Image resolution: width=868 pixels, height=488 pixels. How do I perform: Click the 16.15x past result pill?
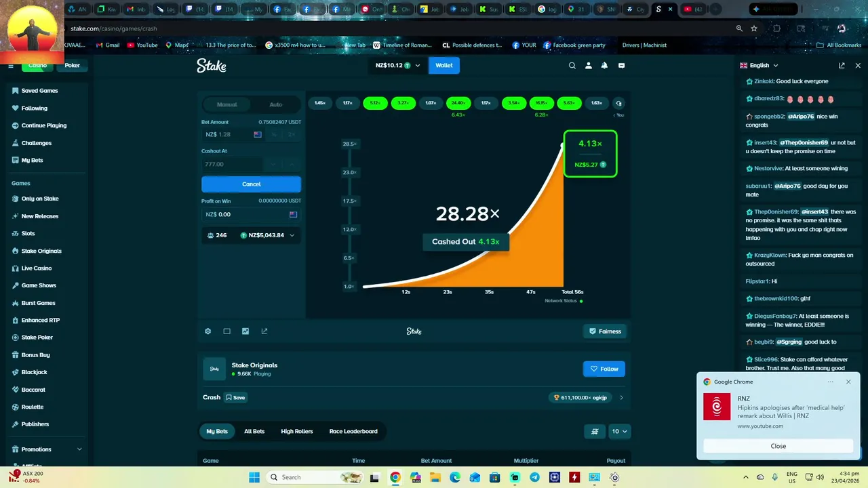tap(541, 103)
